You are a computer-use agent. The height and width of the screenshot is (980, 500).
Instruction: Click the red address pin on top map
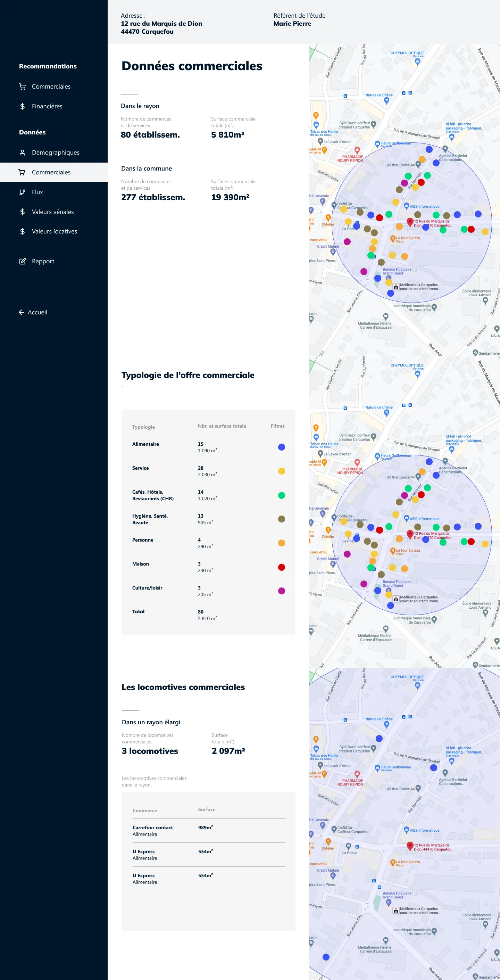click(x=410, y=222)
